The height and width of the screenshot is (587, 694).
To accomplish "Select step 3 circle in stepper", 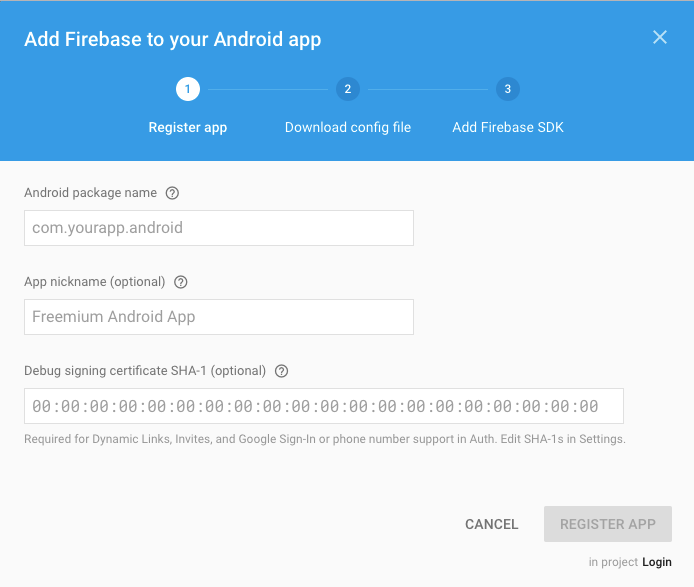I will (x=508, y=89).
